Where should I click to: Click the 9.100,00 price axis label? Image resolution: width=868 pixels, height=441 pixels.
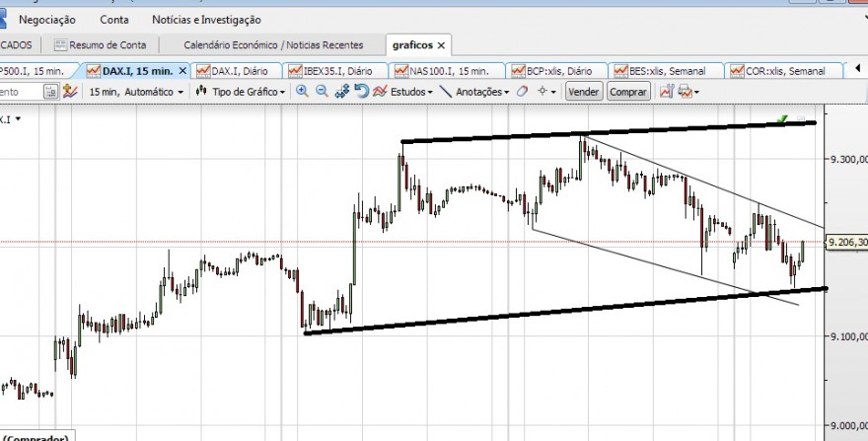tap(847, 336)
